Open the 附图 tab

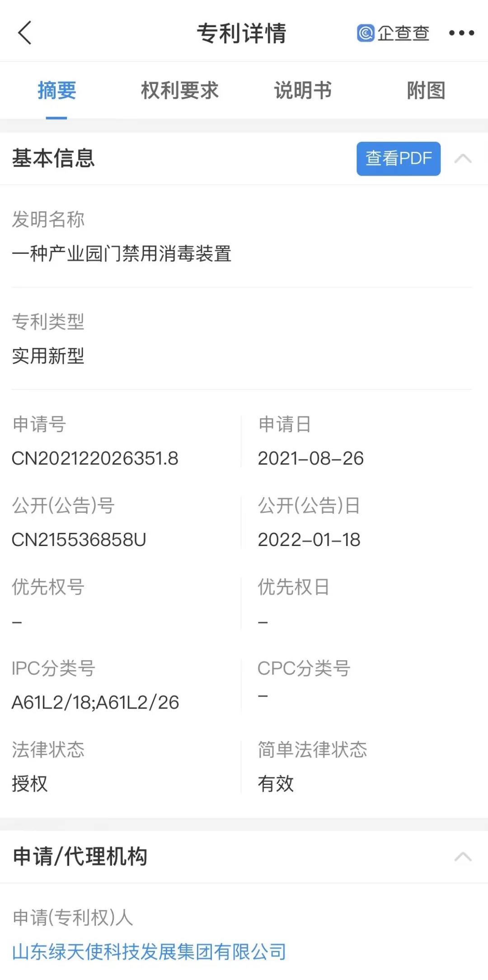pyautogui.click(x=426, y=90)
